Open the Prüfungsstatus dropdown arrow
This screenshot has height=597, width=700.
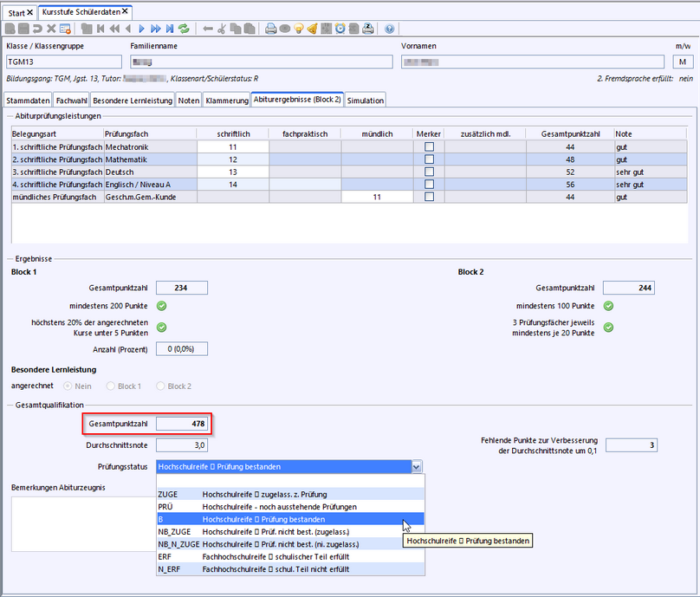pos(417,466)
